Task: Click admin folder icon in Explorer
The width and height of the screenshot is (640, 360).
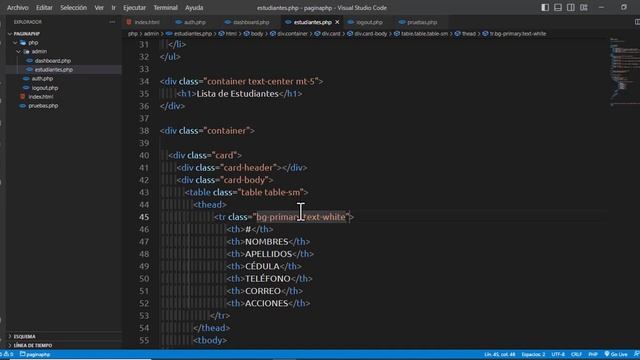Action: (x=27, y=51)
